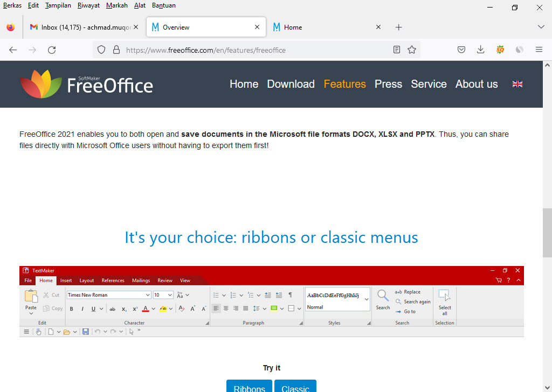This screenshot has height=392, width=552.
Task: Open the font color swatch
Action: [145, 309]
